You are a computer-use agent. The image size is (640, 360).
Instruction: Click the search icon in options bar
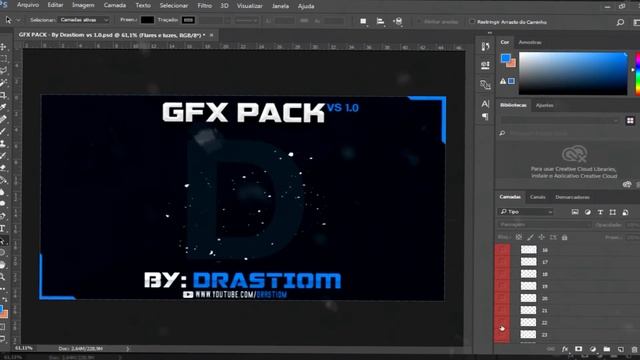620,22
